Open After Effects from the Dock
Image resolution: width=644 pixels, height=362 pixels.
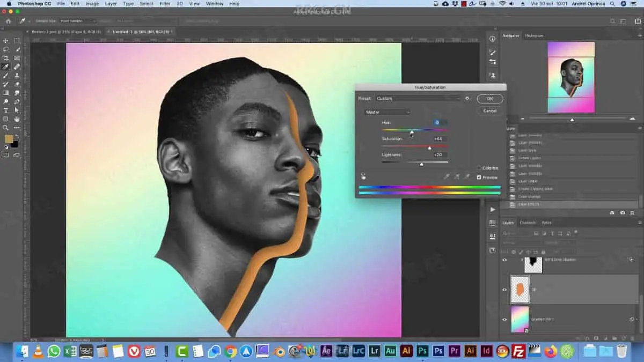pyautogui.click(x=326, y=351)
